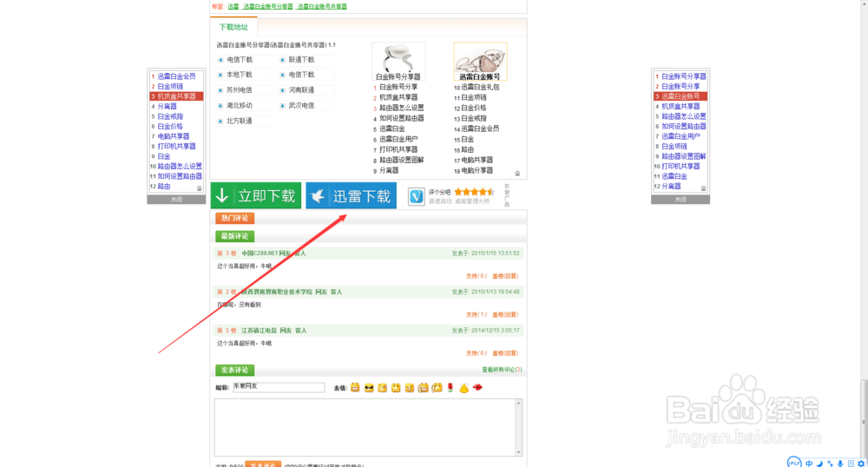Click the small paw icon in left panel
This screenshot has height=467, width=868.
200,188
